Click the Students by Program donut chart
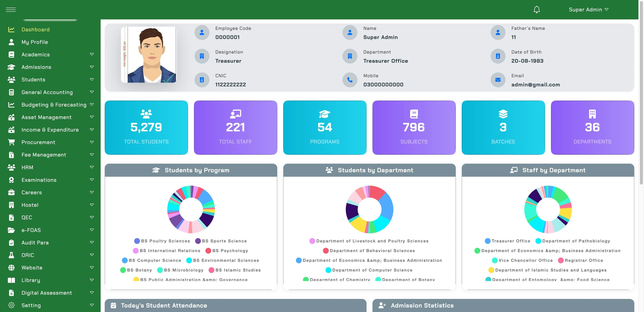This screenshot has width=644, height=312. 191,209
